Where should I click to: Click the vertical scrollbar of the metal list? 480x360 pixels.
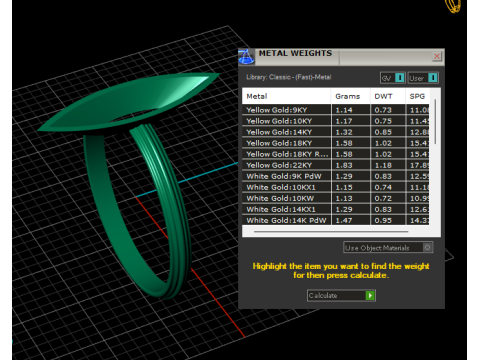click(435, 122)
